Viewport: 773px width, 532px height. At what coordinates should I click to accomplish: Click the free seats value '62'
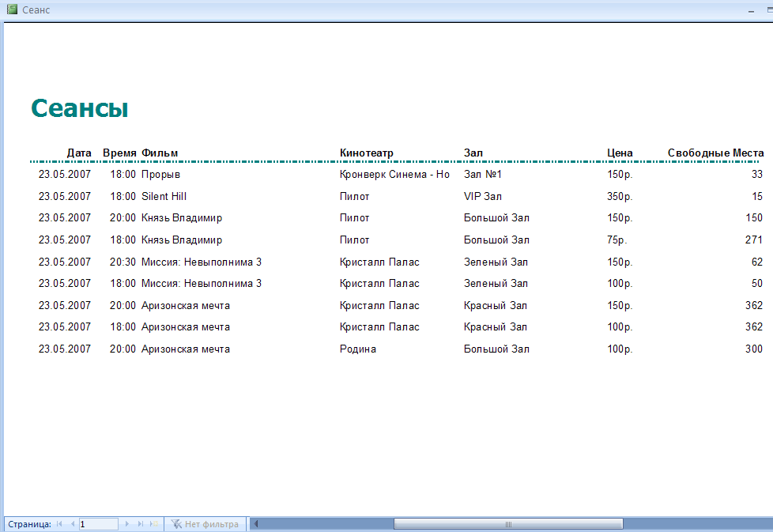(757, 262)
